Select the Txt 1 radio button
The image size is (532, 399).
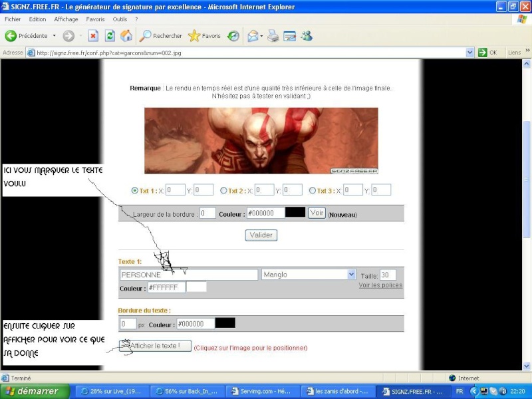pos(135,191)
